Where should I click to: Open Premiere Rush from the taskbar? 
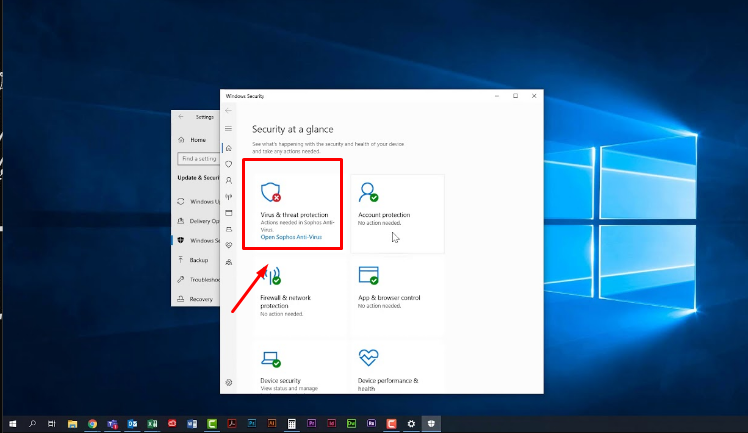pyautogui.click(x=371, y=423)
